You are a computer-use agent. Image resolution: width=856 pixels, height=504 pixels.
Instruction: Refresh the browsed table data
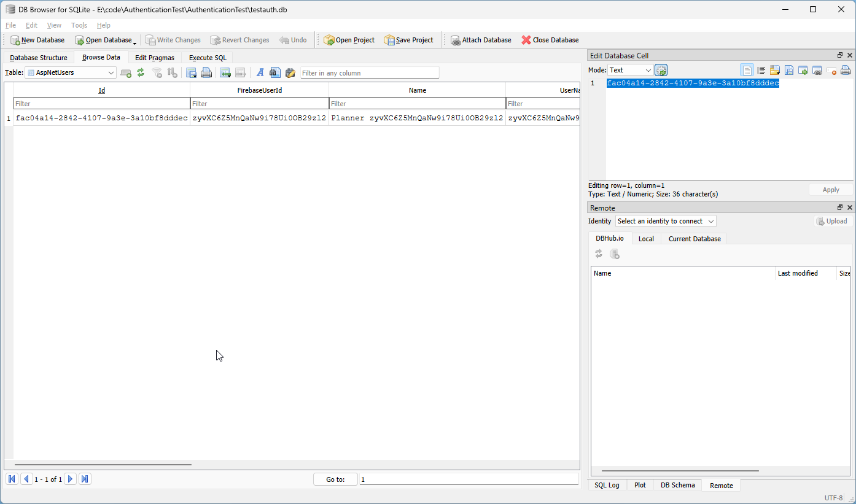[141, 72]
